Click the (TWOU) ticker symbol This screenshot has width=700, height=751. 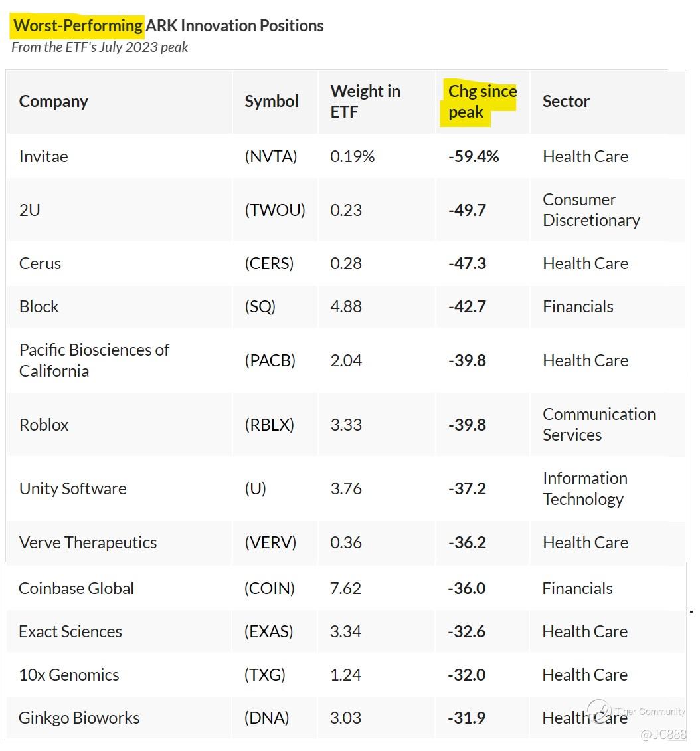tap(275, 210)
